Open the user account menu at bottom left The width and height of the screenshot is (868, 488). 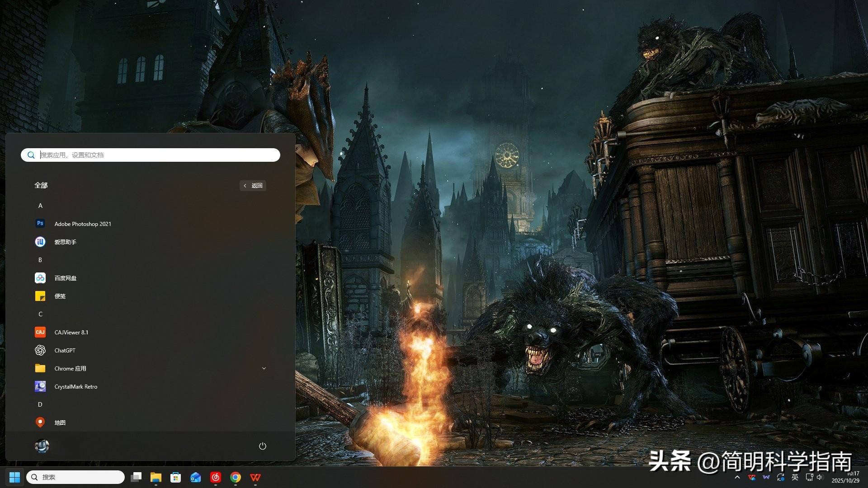tap(42, 446)
